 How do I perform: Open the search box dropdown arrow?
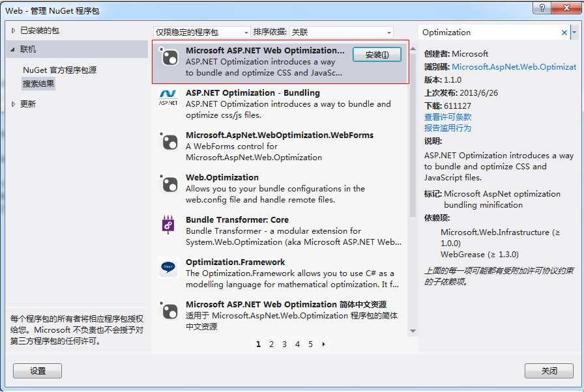coord(574,33)
